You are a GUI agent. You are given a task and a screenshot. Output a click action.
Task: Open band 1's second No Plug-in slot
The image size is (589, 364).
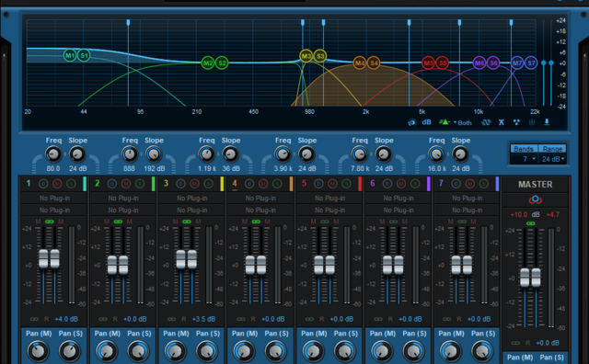pos(54,210)
